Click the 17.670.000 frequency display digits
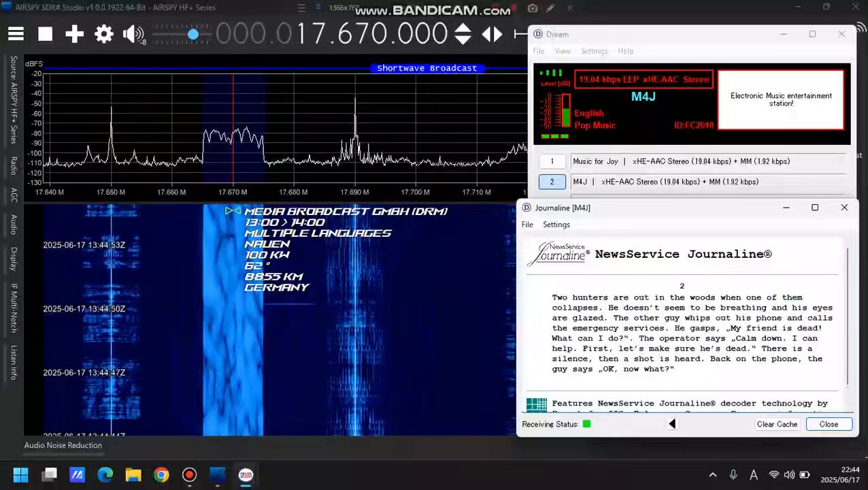Image resolution: width=868 pixels, height=490 pixels. click(371, 34)
